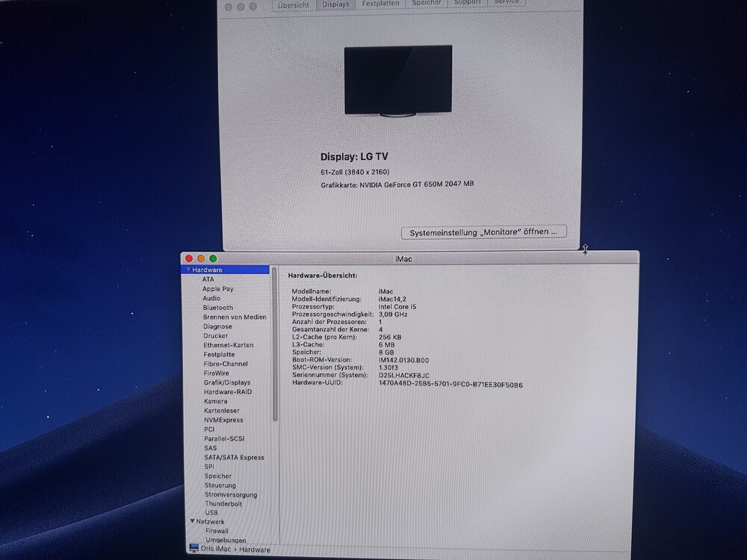Select Firewall under Netzwerk
The image size is (747, 560).
coord(217,531)
